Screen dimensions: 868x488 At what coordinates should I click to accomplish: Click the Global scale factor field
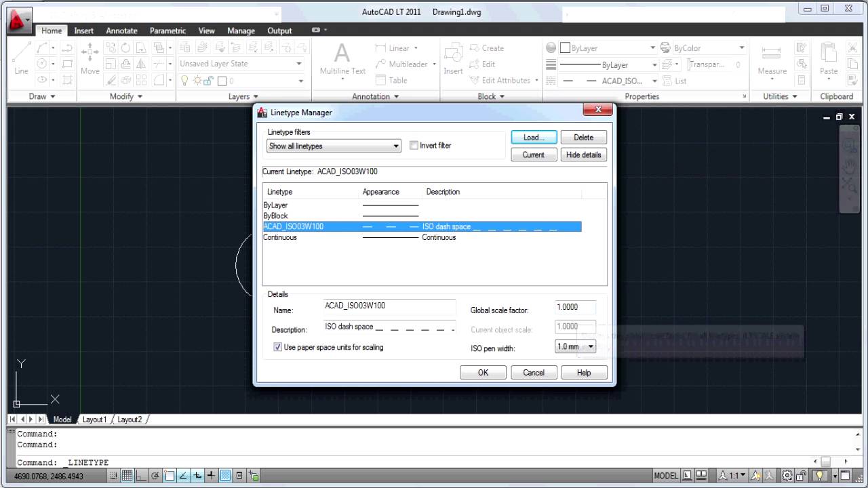(x=575, y=307)
